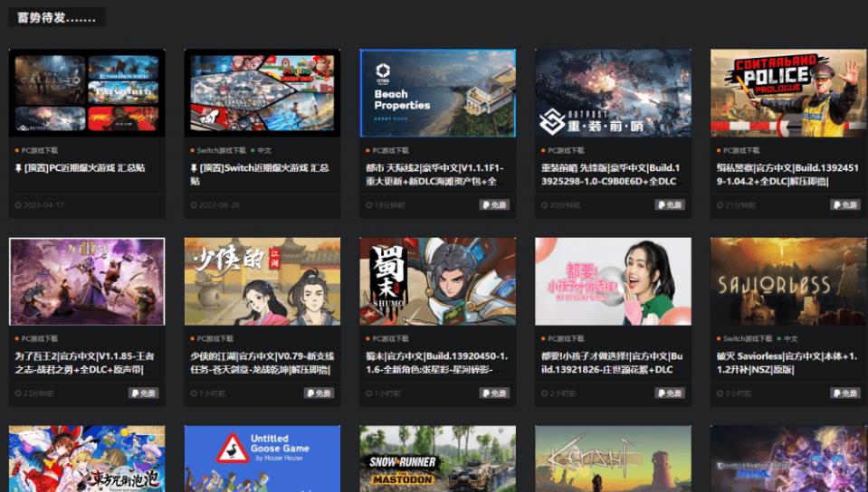This screenshot has width=868, height=492.
Task: Open the 少侠的江湖 cover image
Action: point(262,281)
